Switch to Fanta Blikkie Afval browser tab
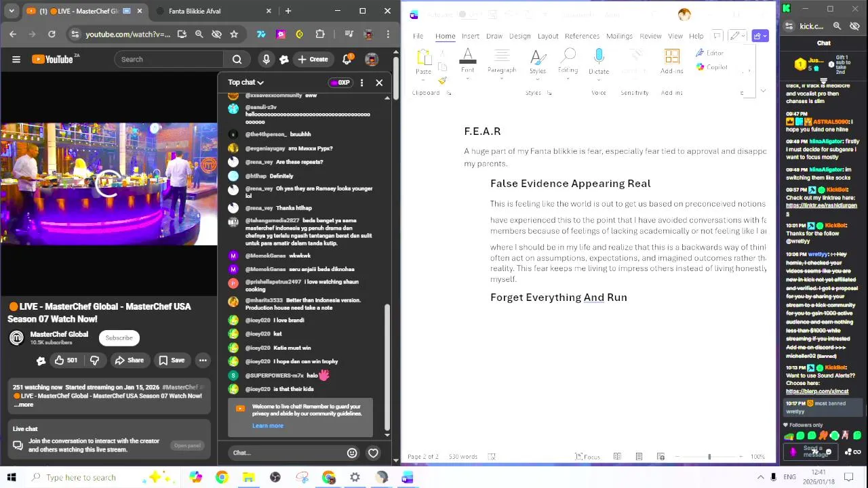Viewport: 868px width, 488px height. click(x=213, y=11)
